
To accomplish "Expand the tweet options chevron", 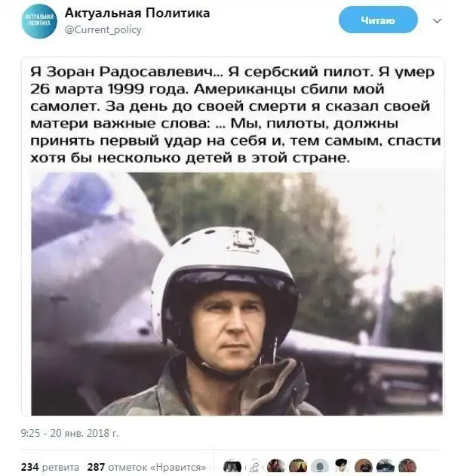I will click(437, 21).
